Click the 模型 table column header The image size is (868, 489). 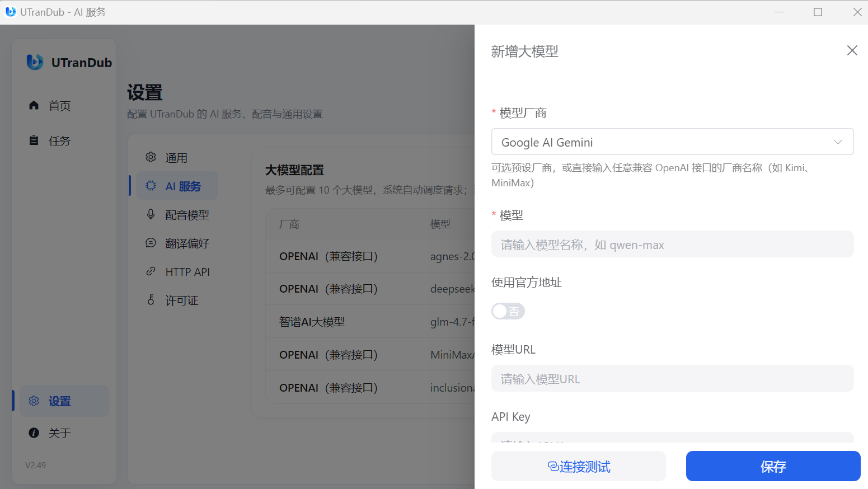[x=440, y=224]
